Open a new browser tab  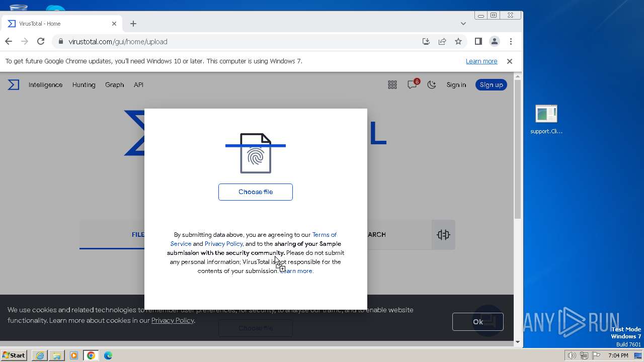pos(133,24)
